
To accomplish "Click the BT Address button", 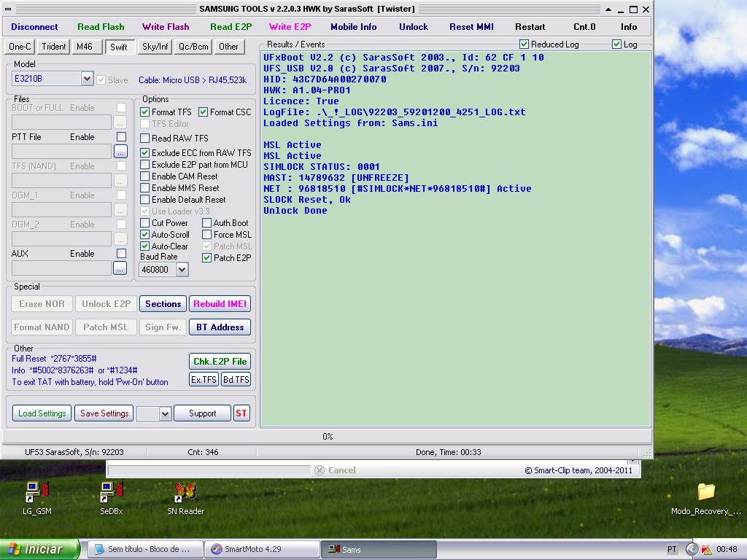I will tap(220, 327).
